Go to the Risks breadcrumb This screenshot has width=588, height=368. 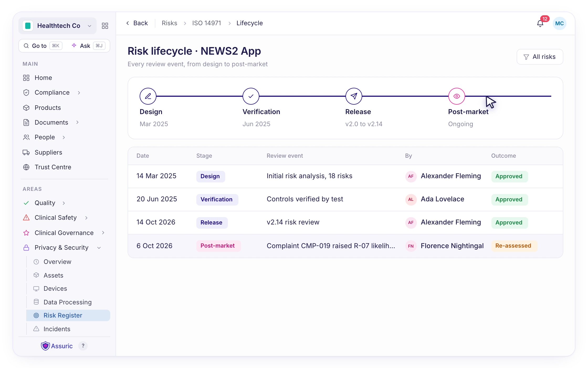[169, 23]
